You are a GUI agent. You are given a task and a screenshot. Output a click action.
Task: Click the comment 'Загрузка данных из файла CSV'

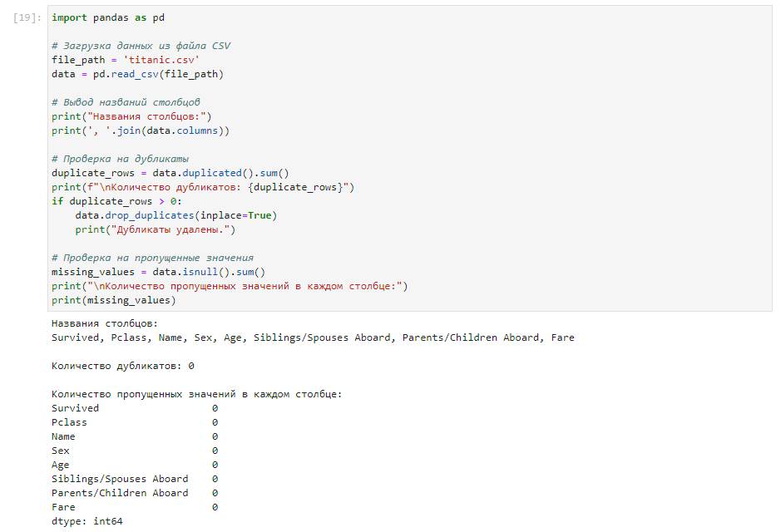(141, 46)
